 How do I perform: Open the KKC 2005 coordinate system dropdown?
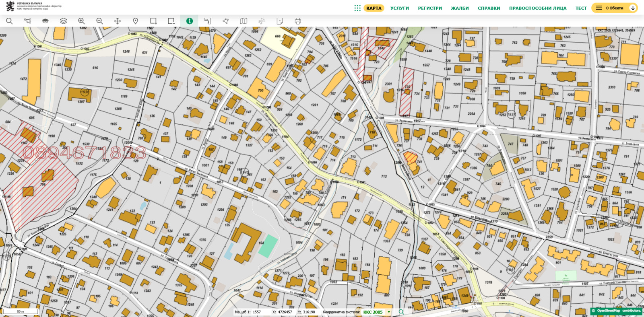(389, 312)
